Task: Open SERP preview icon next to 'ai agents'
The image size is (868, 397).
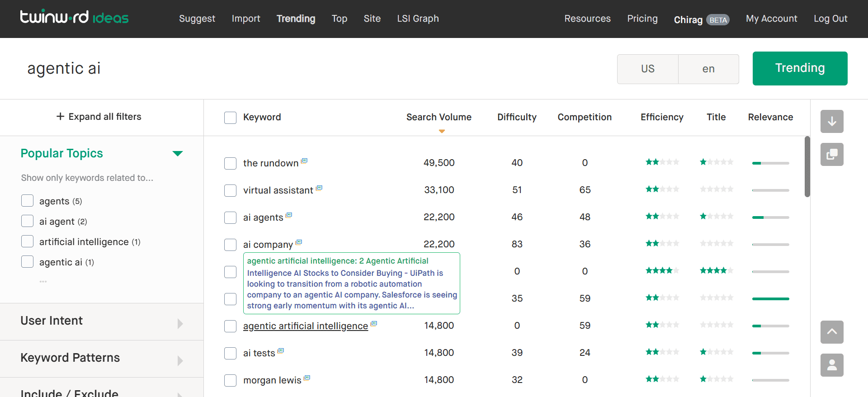Action: tap(289, 215)
